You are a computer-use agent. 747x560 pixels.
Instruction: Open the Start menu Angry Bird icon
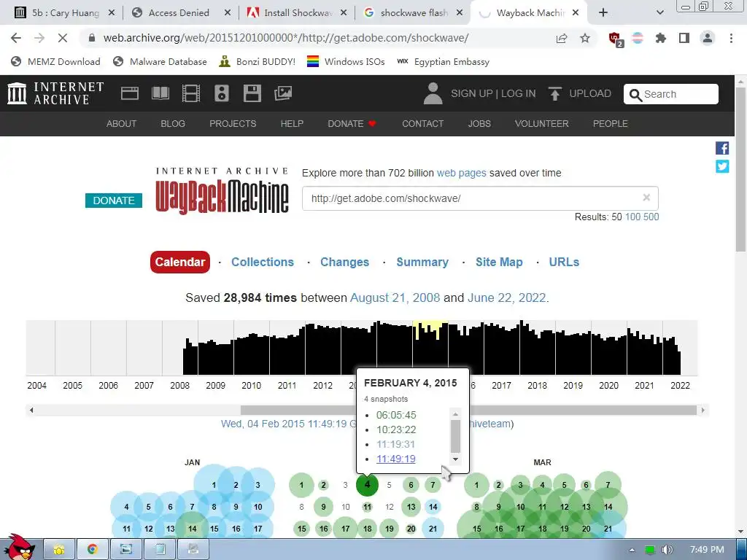19,547
